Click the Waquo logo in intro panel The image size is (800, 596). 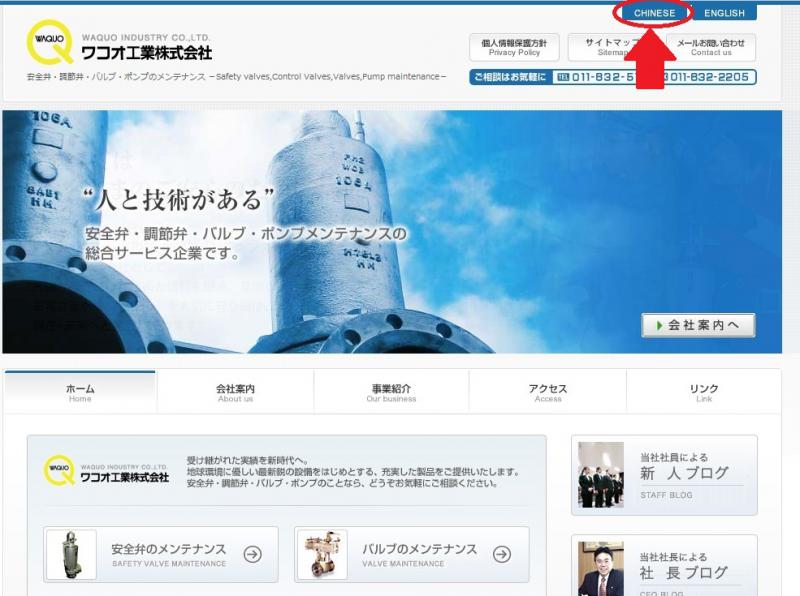[x=106, y=470]
